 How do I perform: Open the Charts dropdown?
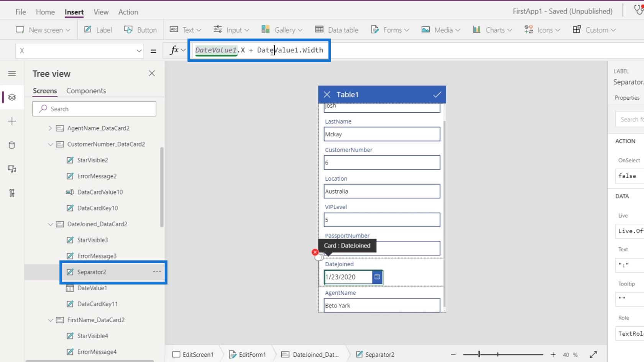[x=493, y=30]
